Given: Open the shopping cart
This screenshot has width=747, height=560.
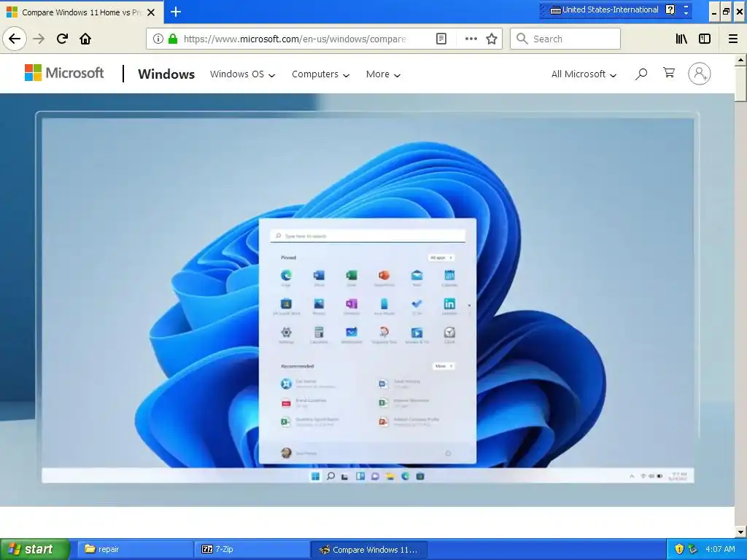Looking at the screenshot, I should click(x=669, y=73).
